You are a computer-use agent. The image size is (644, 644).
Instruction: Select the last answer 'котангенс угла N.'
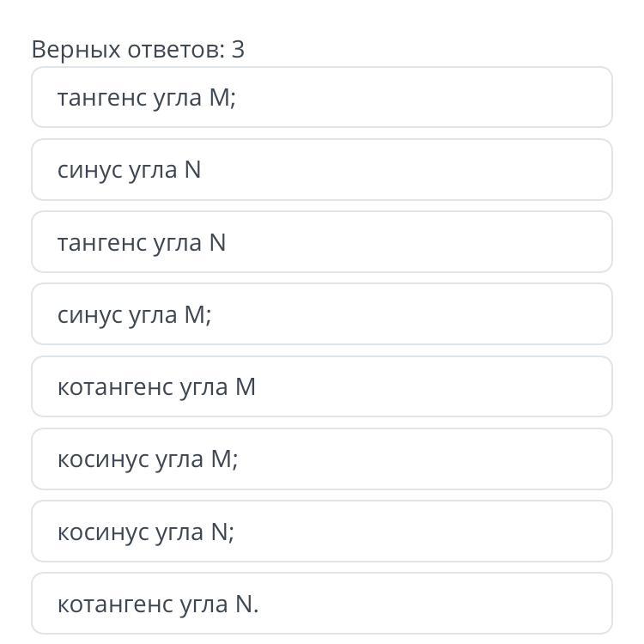pos(321,605)
